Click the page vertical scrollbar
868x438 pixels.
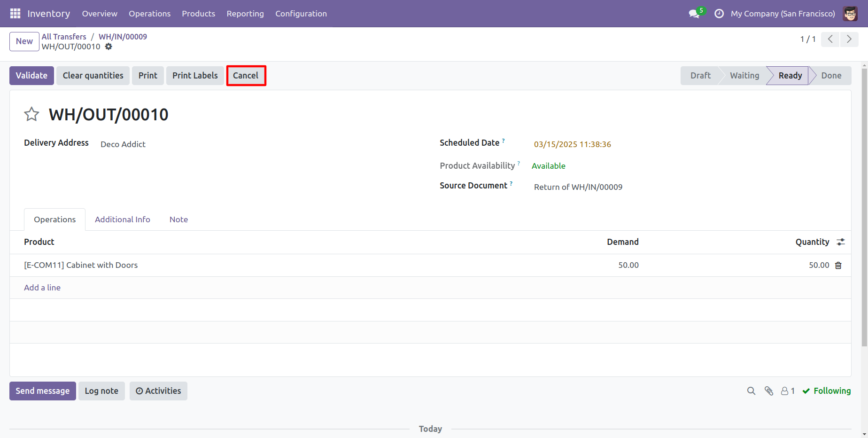(x=864, y=207)
